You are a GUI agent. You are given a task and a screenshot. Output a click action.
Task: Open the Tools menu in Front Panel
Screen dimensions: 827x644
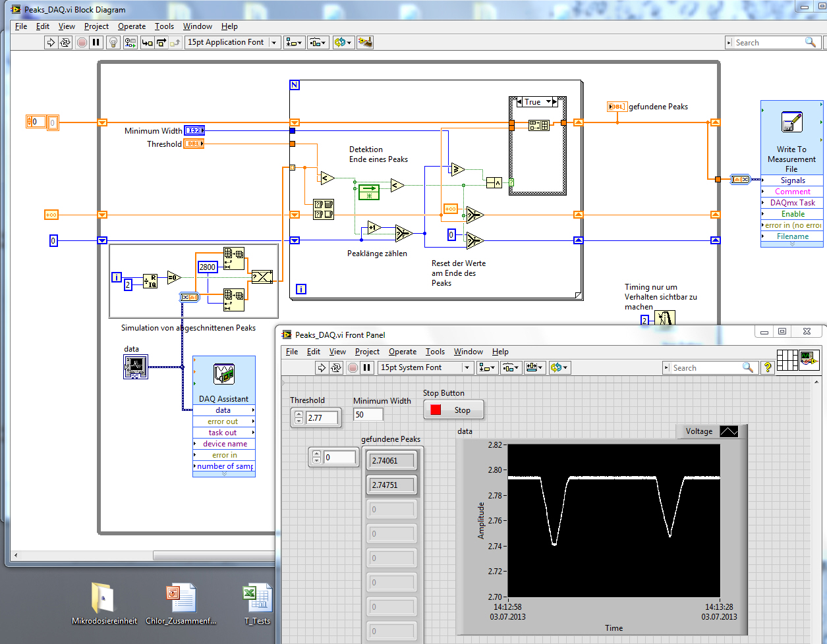click(x=435, y=352)
